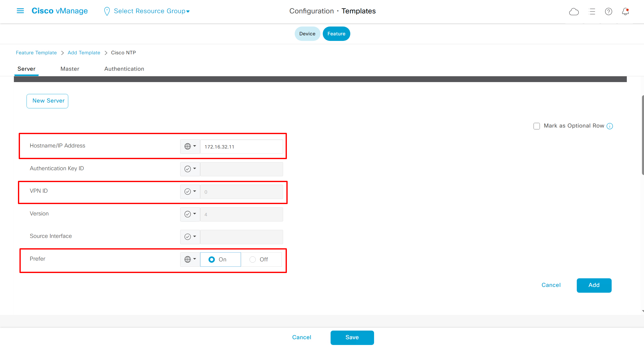Expand Hostname/IP Address global scope dropdown
This screenshot has width=644, height=347.
point(190,146)
